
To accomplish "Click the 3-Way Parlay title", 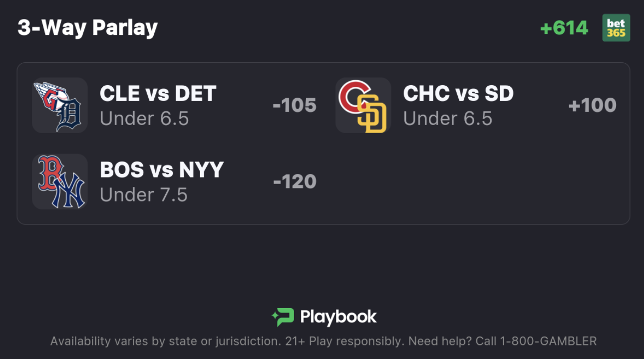I will coord(87,28).
